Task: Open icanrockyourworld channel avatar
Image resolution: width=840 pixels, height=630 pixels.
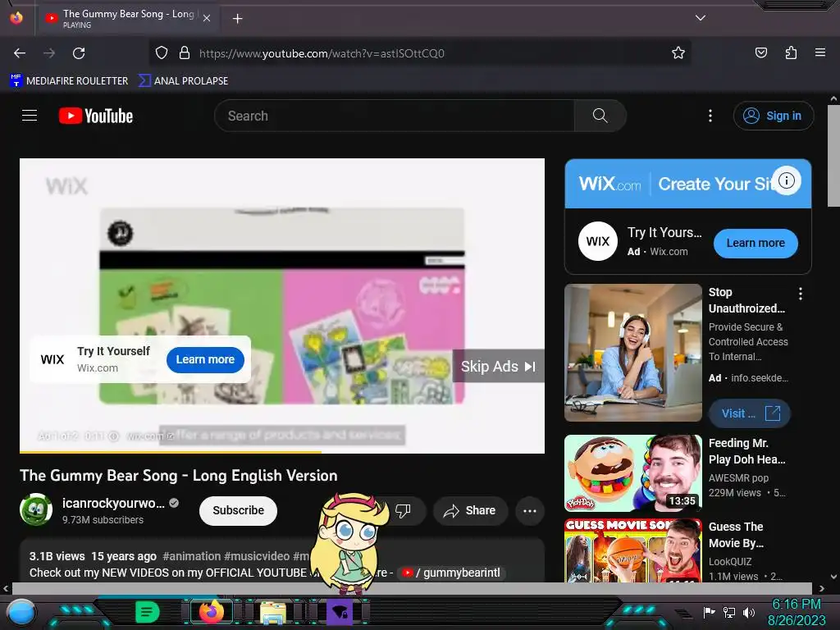Action: (x=36, y=510)
